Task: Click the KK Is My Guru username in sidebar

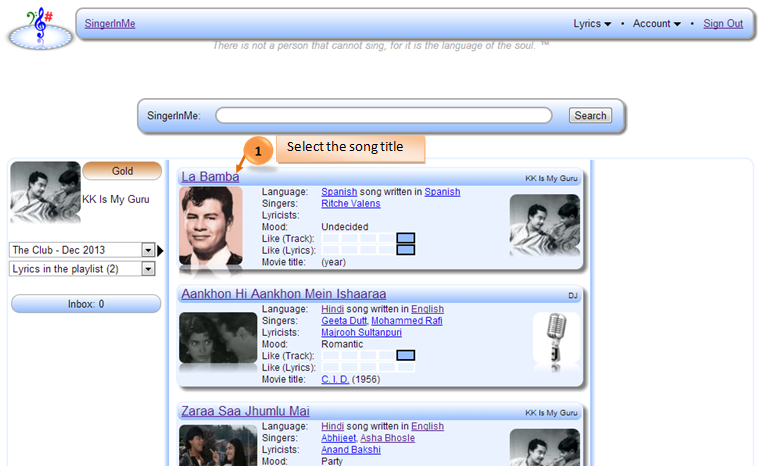Action: tap(116, 199)
